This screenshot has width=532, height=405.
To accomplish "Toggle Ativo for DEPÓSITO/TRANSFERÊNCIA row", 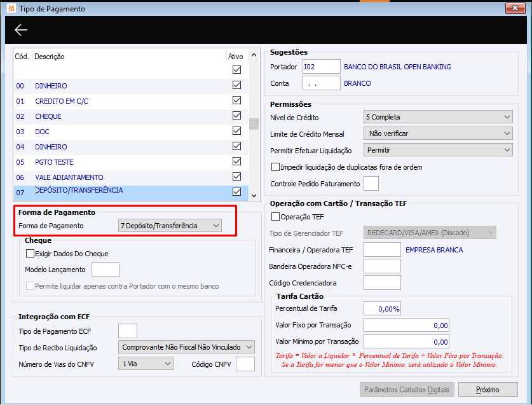I will pos(236,192).
